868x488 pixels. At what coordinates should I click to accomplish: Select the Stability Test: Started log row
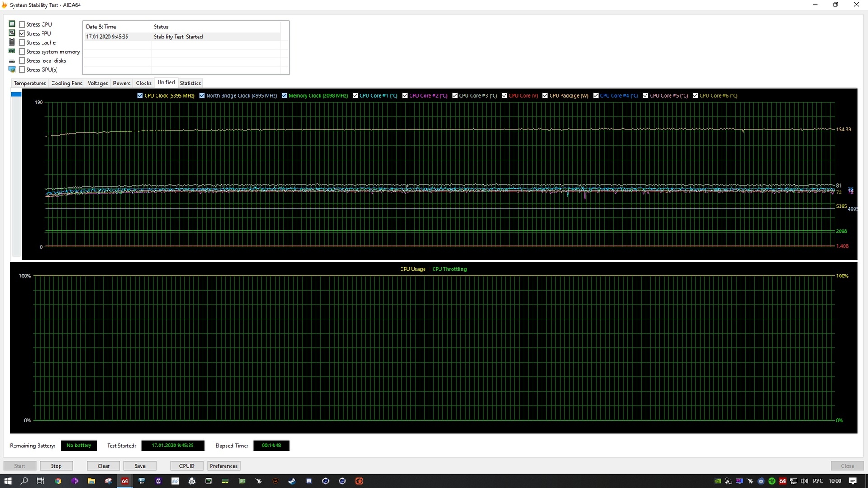point(183,37)
